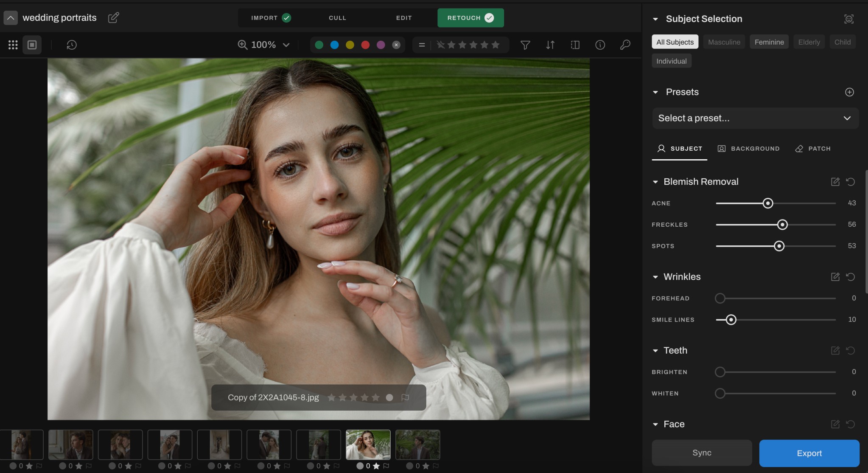Image resolution: width=868 pixels, height=473 pixels.
Task: Toggle before/after compare view icon
Action: pos(575,45)
